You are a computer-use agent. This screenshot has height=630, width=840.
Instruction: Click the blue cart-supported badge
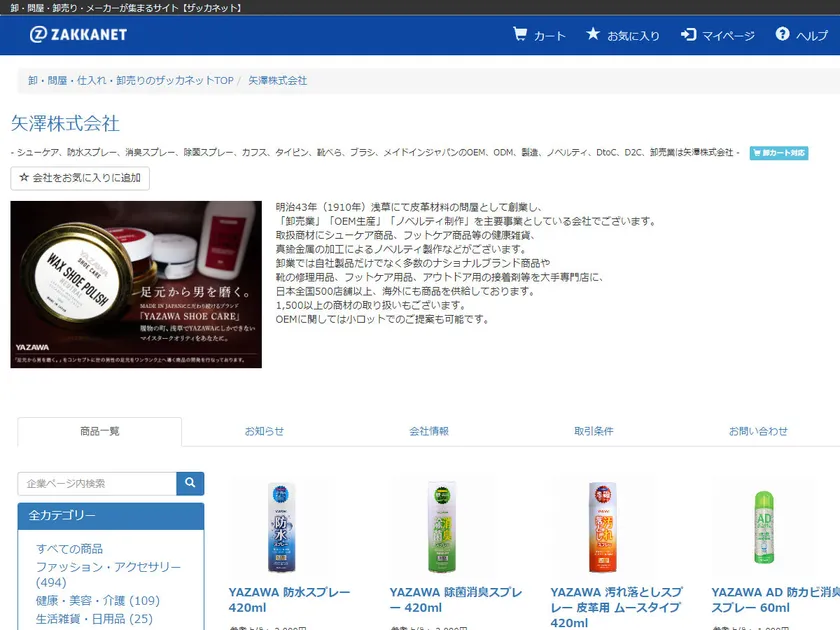pos(778,153)
